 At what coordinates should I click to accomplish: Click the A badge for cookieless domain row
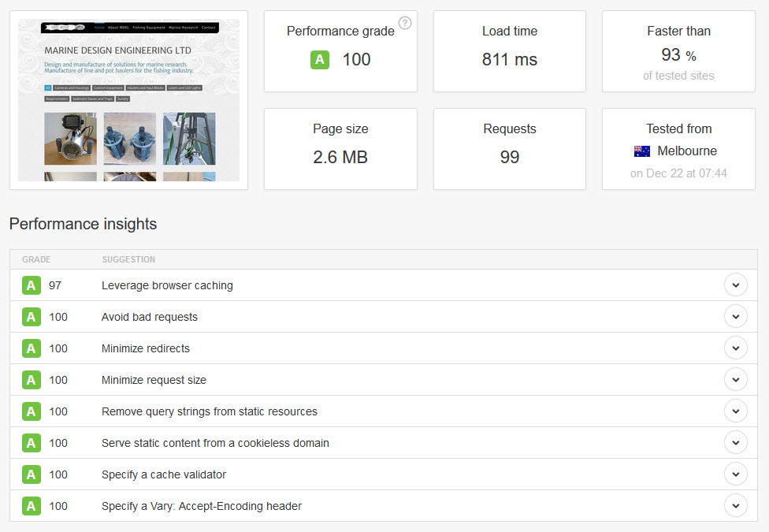coord(32,443)
